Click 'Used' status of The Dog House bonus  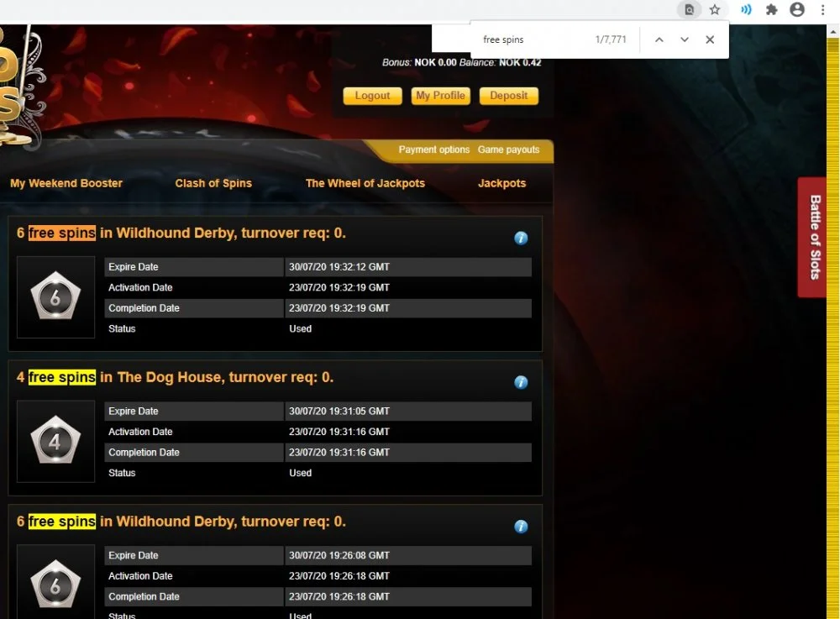[x=300, y=474]
